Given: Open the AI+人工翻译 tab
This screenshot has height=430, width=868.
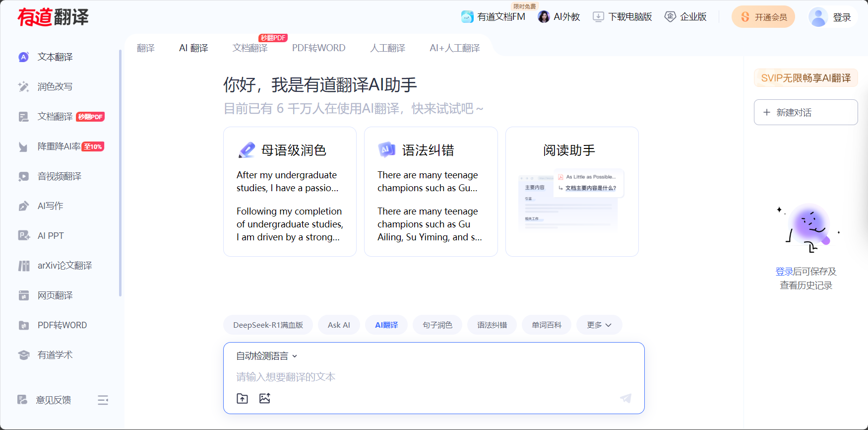Looking at the screenshot, I should point(455,48).
